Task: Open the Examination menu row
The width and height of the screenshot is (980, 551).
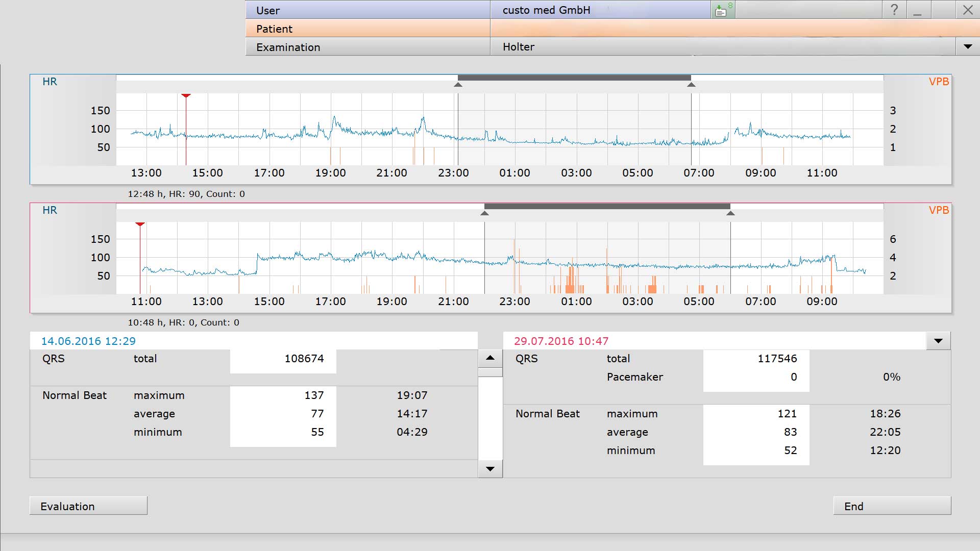Action: click(367, 47)
